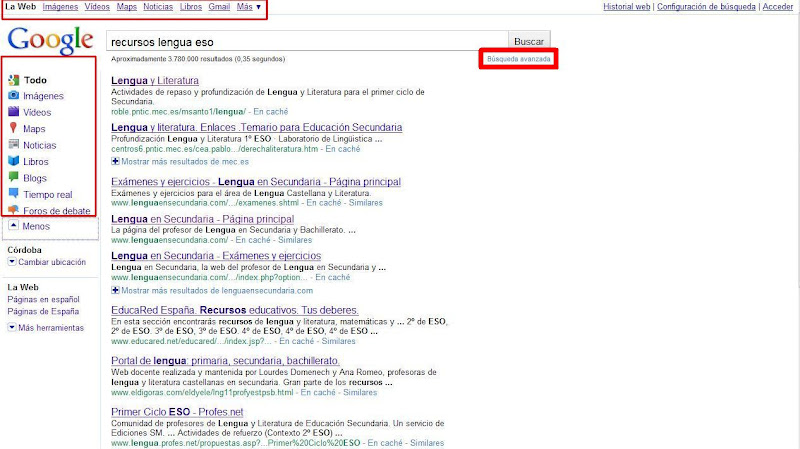
Task: Open Vídeos in the top navigation bar
Action: 97,7
